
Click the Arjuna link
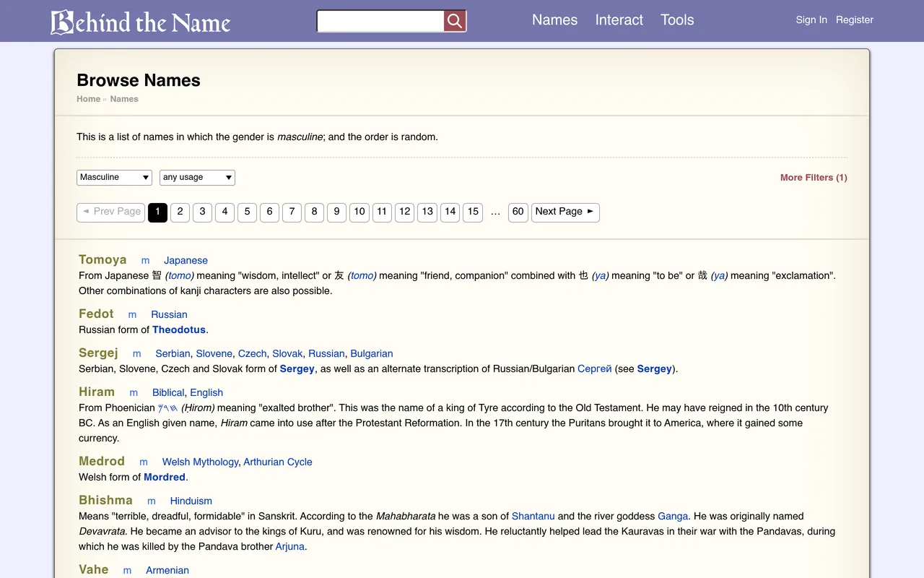pos(291,547)
